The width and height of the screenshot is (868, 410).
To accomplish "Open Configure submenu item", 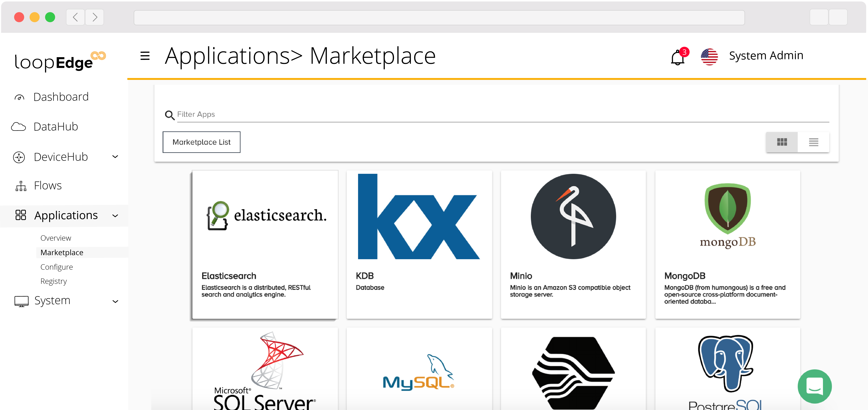I will pos(56,267).
